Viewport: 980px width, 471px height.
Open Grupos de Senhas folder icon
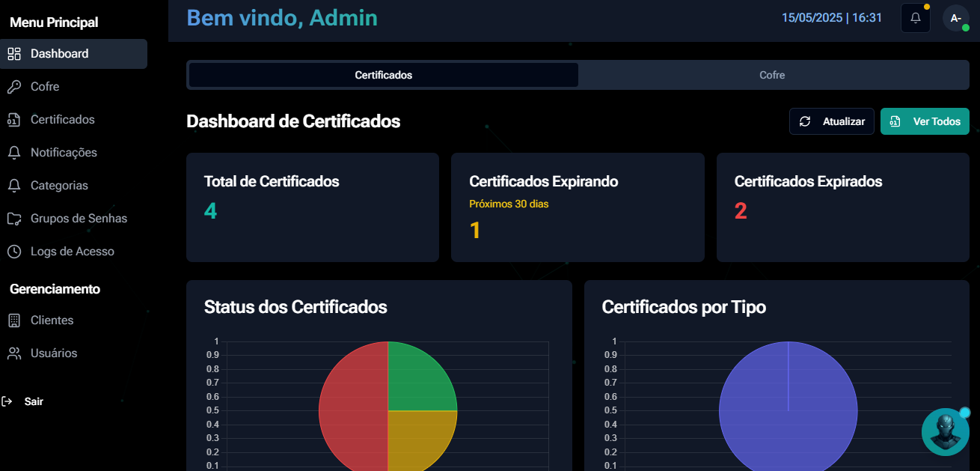(x=13, y=218)
